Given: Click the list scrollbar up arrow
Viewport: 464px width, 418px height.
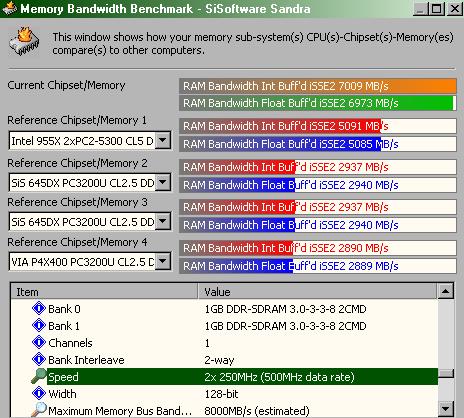Looking at the screenshot, I should [446, 291].
